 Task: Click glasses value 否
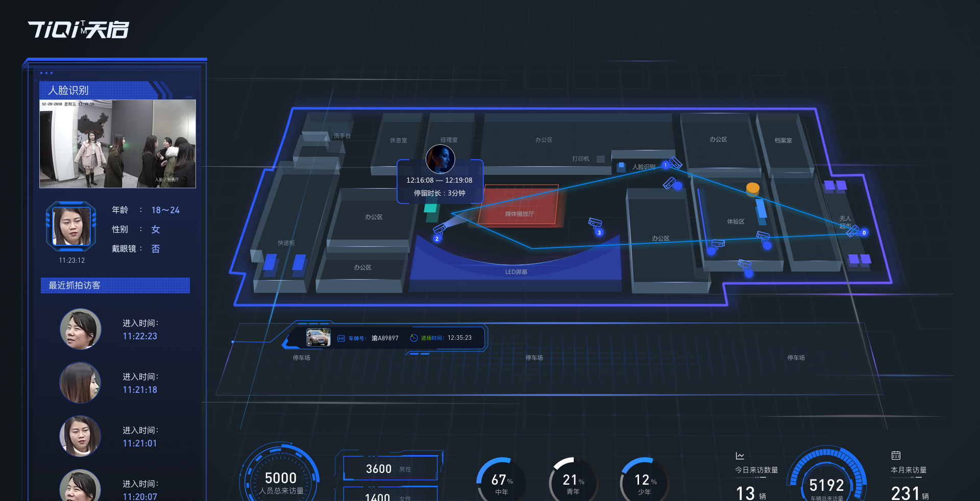pos(156,249)
